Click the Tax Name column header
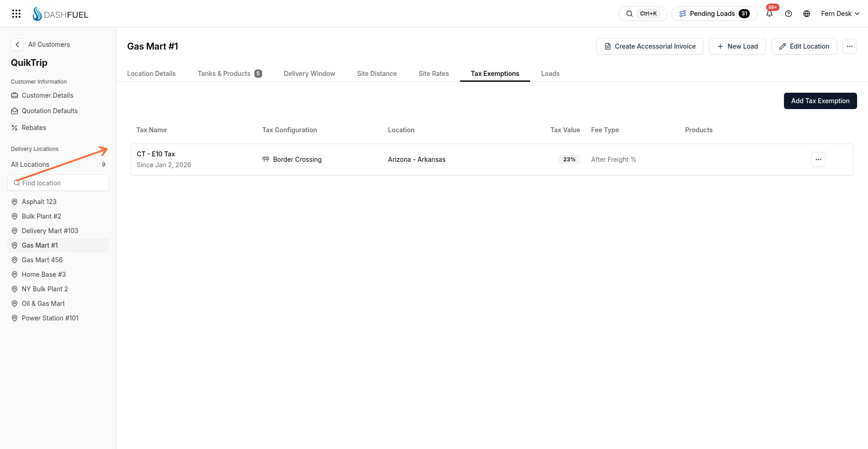Image resolution: width=868 pixels, height=449 pixels. click(152, 130)
